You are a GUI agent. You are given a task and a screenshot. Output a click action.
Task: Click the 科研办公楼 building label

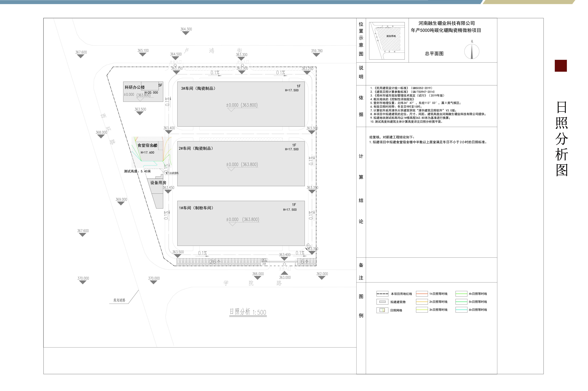[x=135, y=87]
